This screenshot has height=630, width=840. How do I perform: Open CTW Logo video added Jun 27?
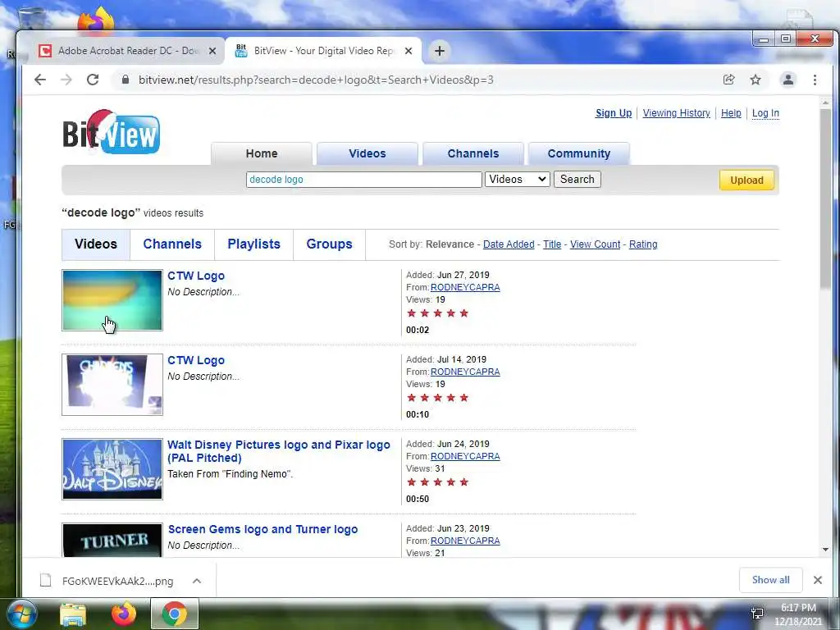196,276
